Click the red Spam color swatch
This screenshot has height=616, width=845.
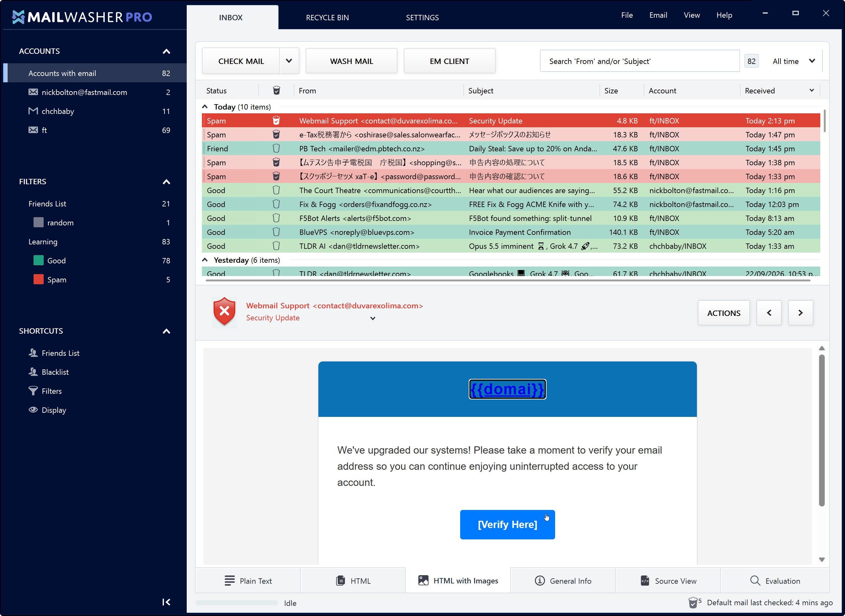[x=38, y=279]
